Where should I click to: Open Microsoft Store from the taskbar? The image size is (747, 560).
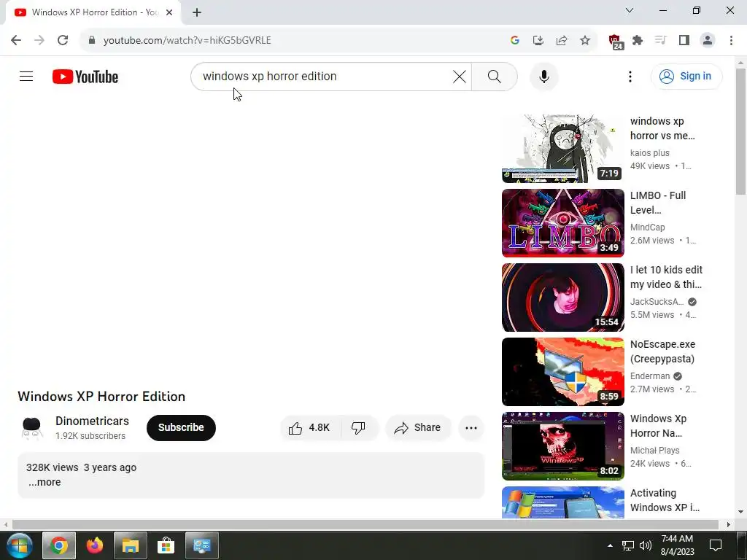point(166,545)
